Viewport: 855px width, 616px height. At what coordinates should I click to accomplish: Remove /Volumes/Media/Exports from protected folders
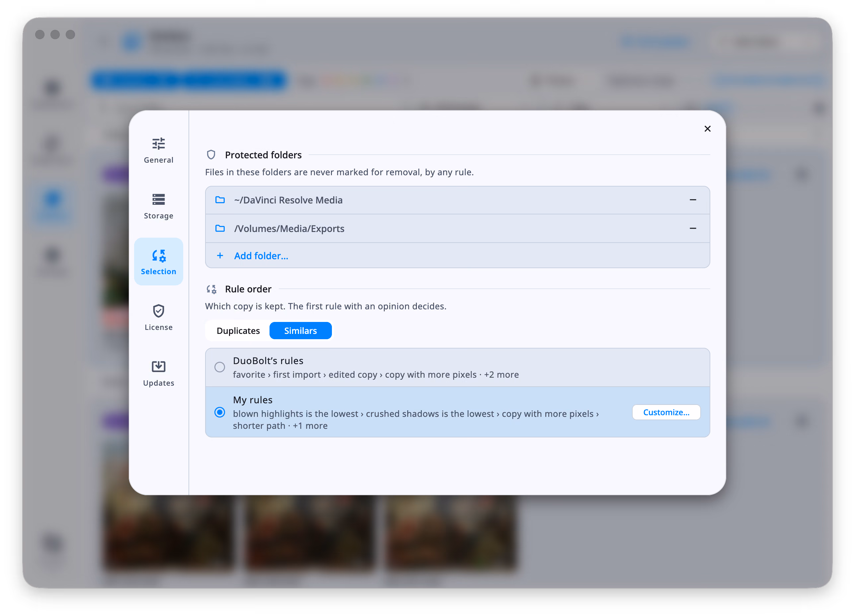(692, 228)
